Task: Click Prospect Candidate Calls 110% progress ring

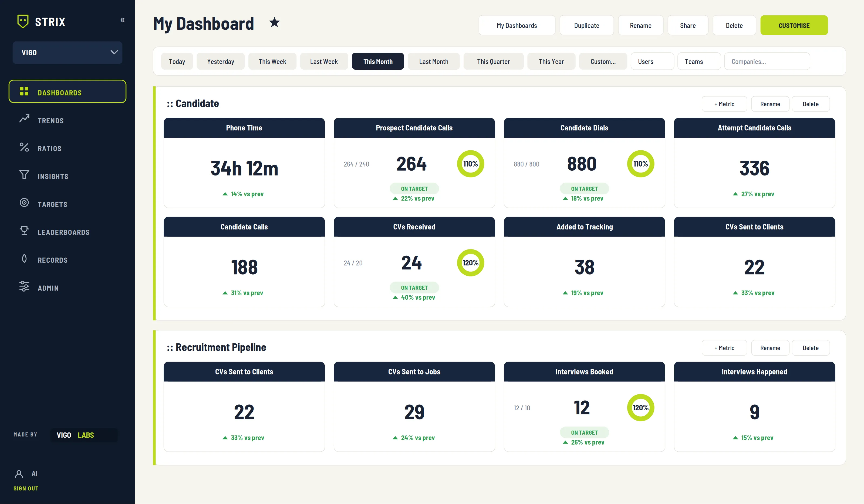Action: pyautogui.click(x=470, y=164)
